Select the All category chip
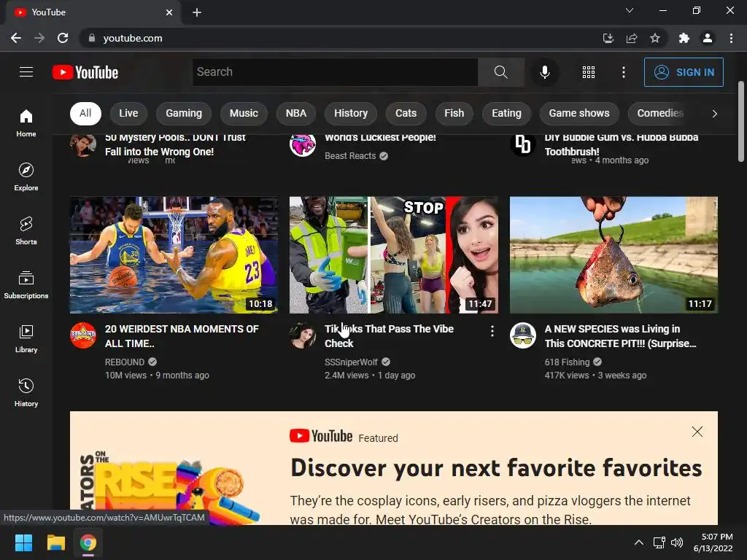This screenshot has width=747, height=560. coord(85,113)
